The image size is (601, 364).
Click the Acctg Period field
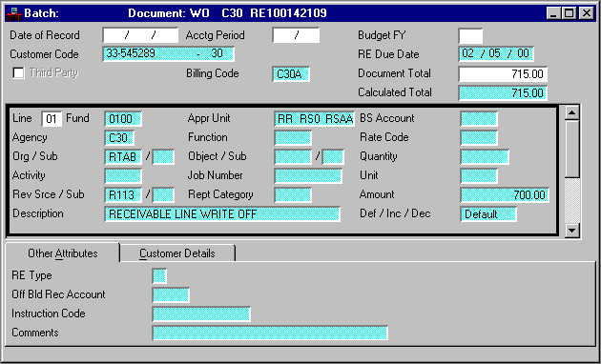click(296, 35)
